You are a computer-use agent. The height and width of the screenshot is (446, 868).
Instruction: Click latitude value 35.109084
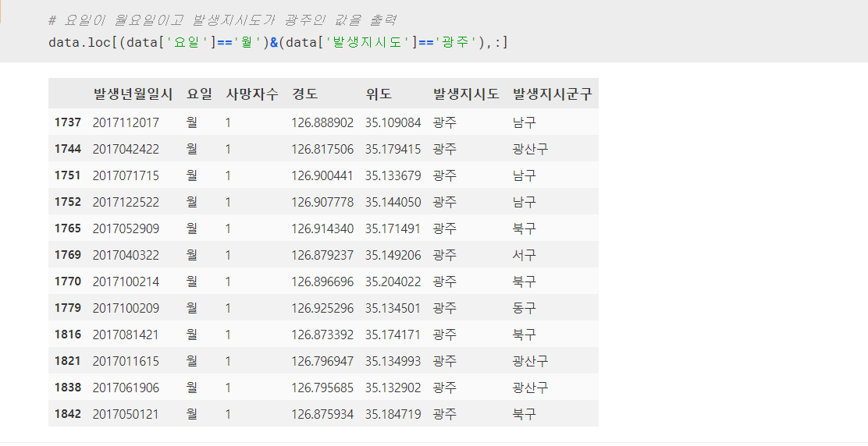(393, 122)
